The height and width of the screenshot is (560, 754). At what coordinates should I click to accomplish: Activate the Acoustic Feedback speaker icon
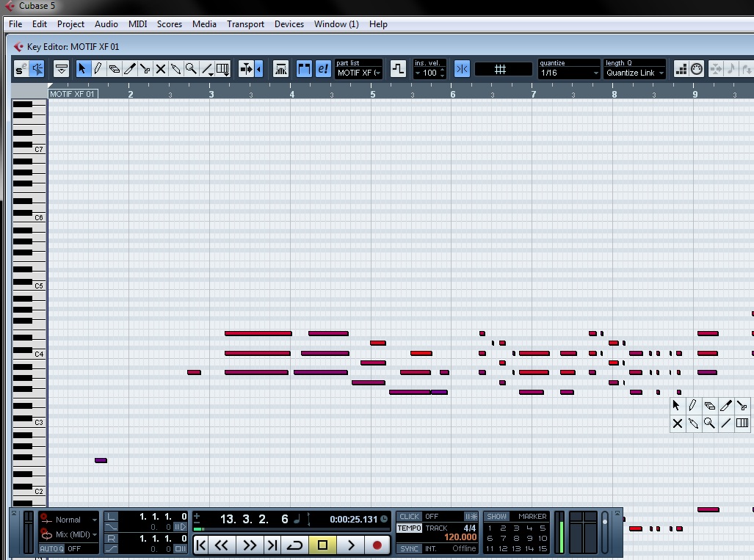pos(37,69)
